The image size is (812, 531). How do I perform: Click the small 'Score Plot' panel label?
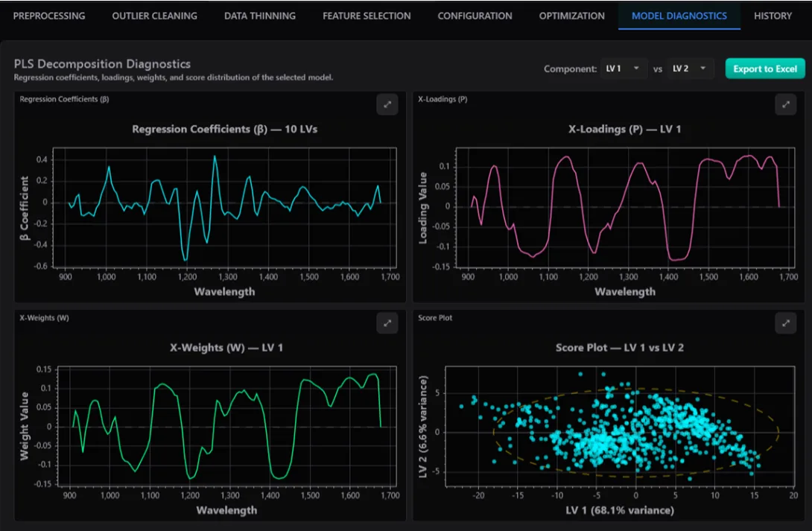[435, 318]
